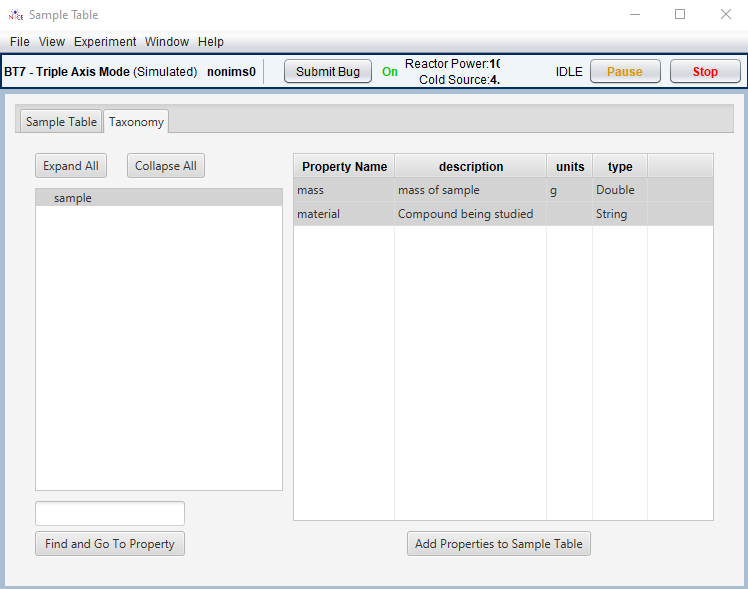Switch to the Sample Table tab
748x589 pixels.
click(61, 122)
